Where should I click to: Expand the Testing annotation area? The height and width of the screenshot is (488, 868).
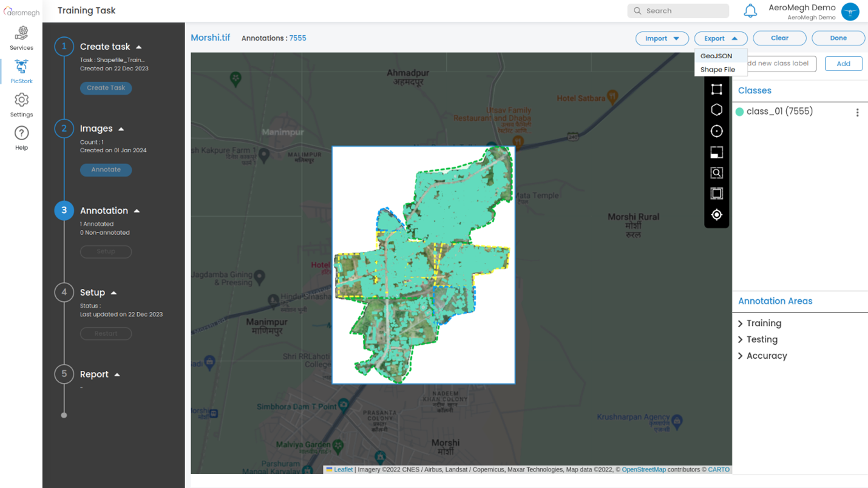point(761,340)
